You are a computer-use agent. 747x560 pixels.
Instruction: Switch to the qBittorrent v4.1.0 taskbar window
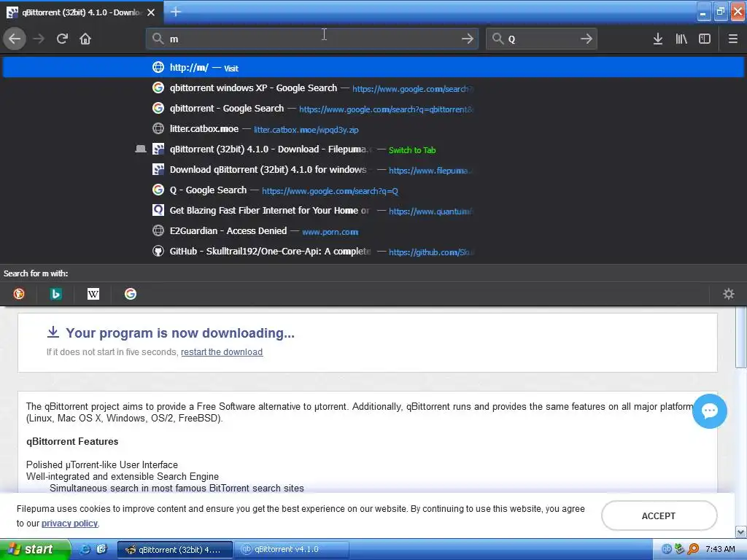(x=292, y=550)
